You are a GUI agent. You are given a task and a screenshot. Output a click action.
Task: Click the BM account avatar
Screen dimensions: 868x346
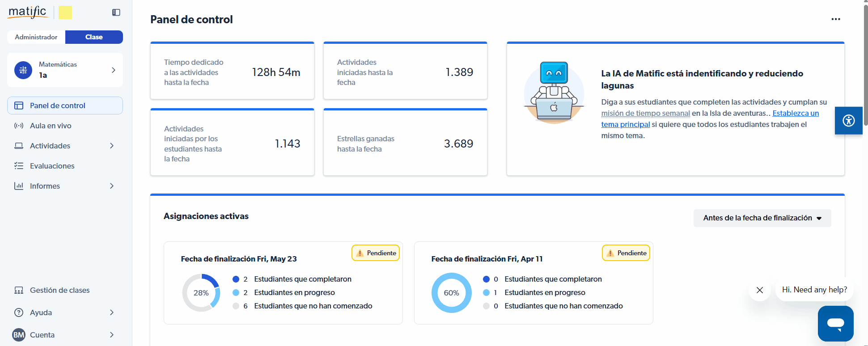tap(19, 335)
